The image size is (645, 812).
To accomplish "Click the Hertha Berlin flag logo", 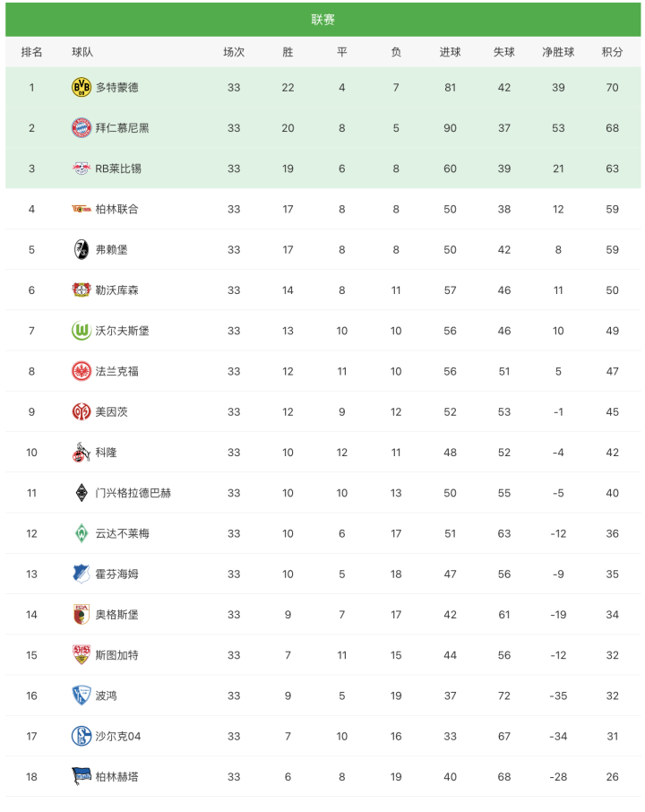I will (x=82, y=776).
